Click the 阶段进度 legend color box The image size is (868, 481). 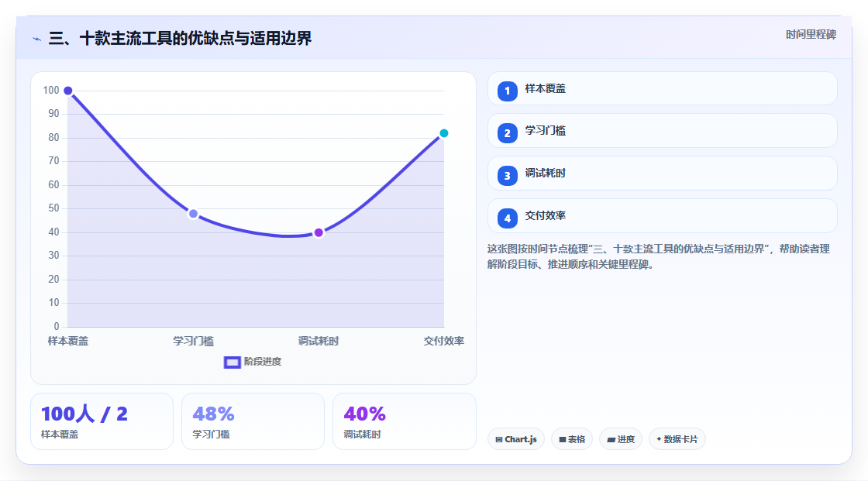pyautogui.click(x=232, y=362)
